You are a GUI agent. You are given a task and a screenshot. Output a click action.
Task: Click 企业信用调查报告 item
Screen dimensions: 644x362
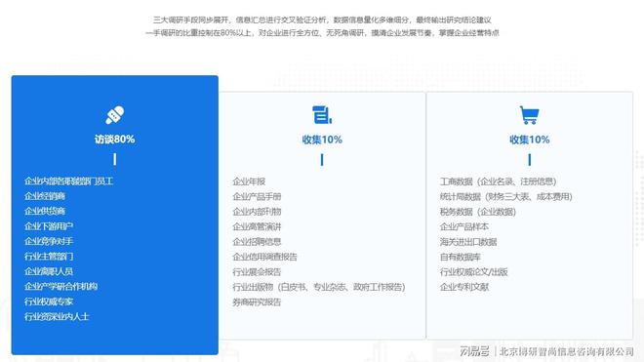click(x=264, y=257)
